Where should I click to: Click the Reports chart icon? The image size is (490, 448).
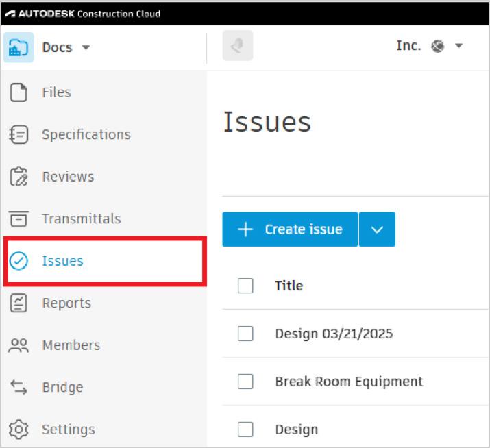coord(19,303)
